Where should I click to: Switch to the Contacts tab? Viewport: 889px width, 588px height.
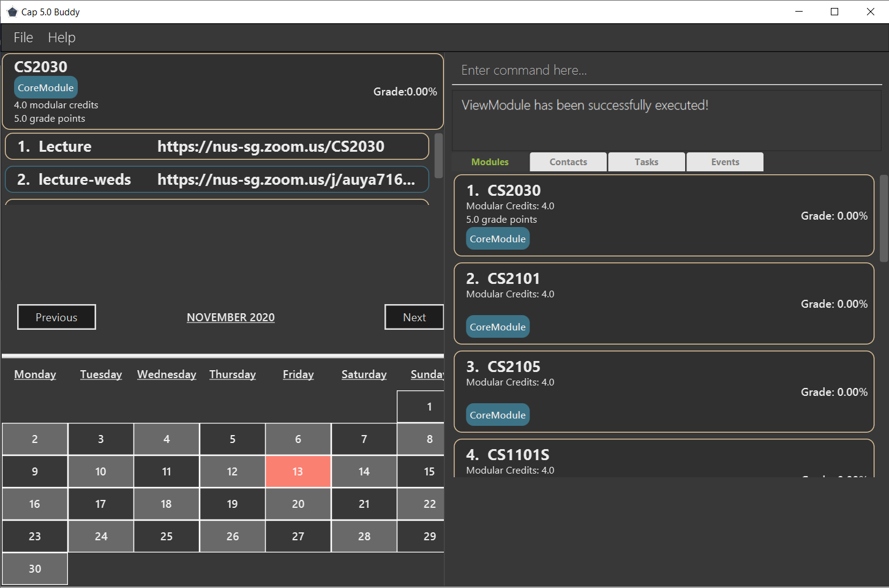(x=568, y=162)
